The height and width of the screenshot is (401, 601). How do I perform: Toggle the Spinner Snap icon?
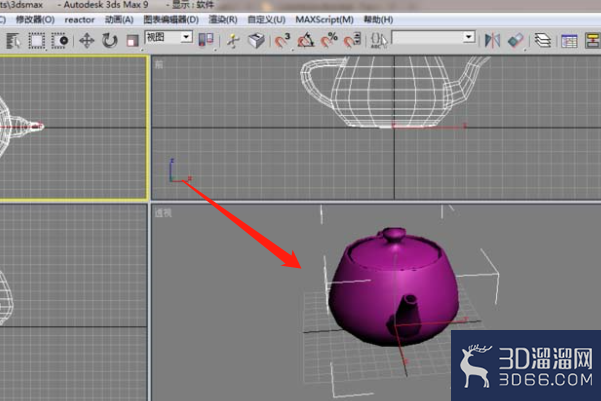click(x=352, y=40)
